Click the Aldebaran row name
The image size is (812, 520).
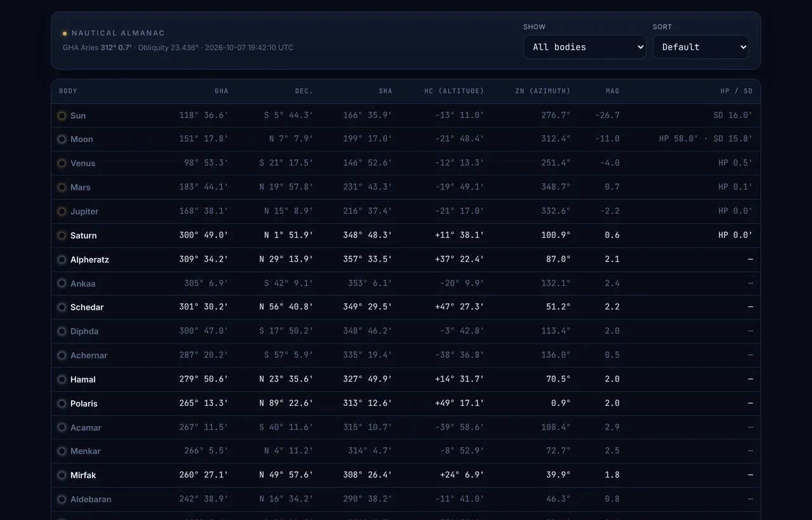91,499
